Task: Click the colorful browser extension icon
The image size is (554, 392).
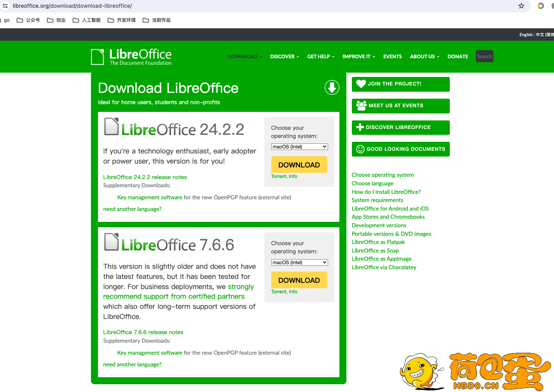Action: [x=541, y=6]
